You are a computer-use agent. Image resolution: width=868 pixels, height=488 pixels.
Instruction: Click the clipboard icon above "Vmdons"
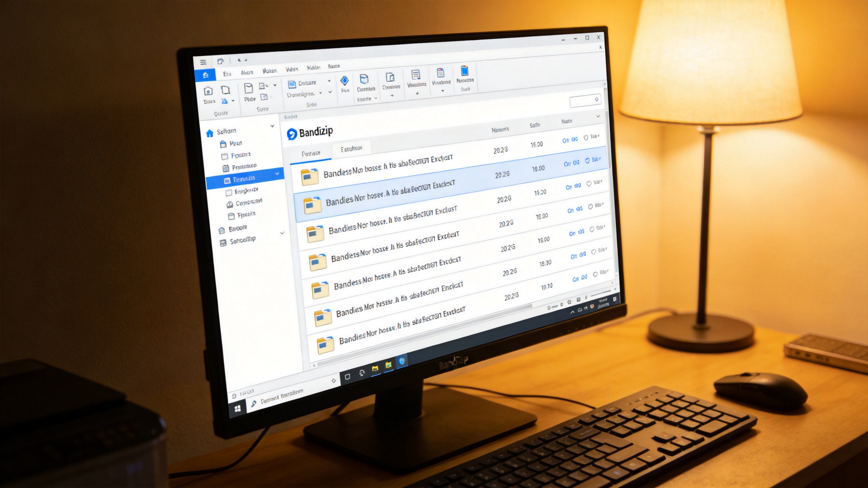pyautogui.click(x=440, y=73)
